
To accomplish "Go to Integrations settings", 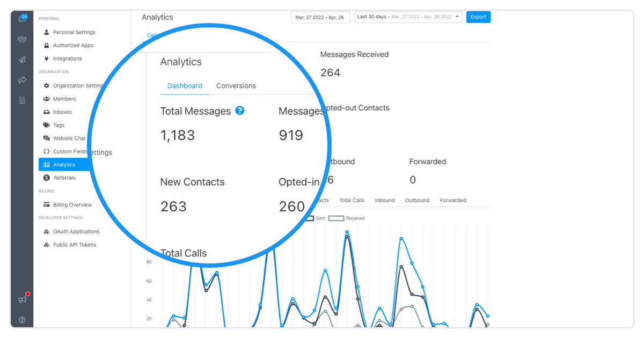I will 68,58.
